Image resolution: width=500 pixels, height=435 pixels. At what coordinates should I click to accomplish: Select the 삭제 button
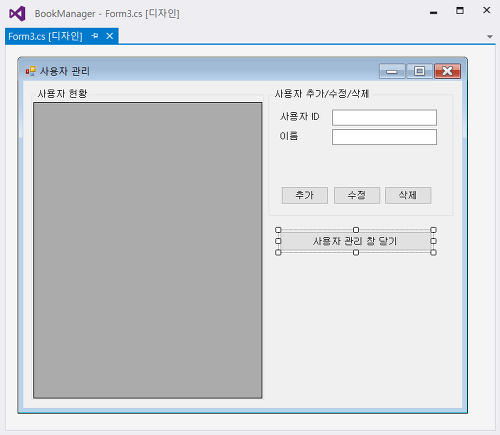pyautogui.click(x=408, y=195)
